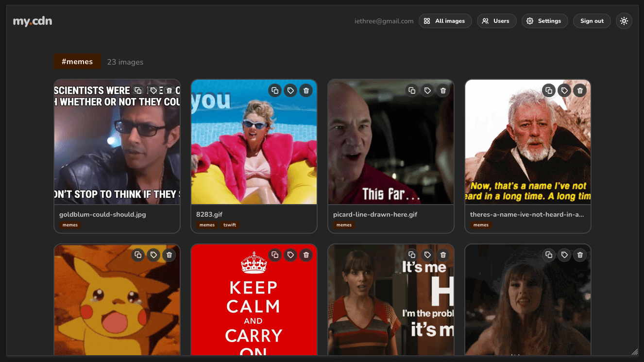Open All images view
644x362 pixels.
coord(445,21)
